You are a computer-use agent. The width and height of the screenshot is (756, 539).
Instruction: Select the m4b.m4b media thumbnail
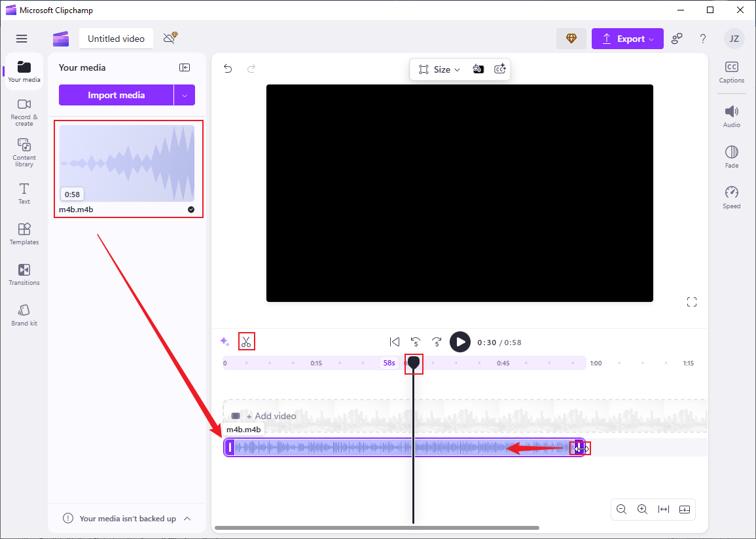[x=127, y=164]
